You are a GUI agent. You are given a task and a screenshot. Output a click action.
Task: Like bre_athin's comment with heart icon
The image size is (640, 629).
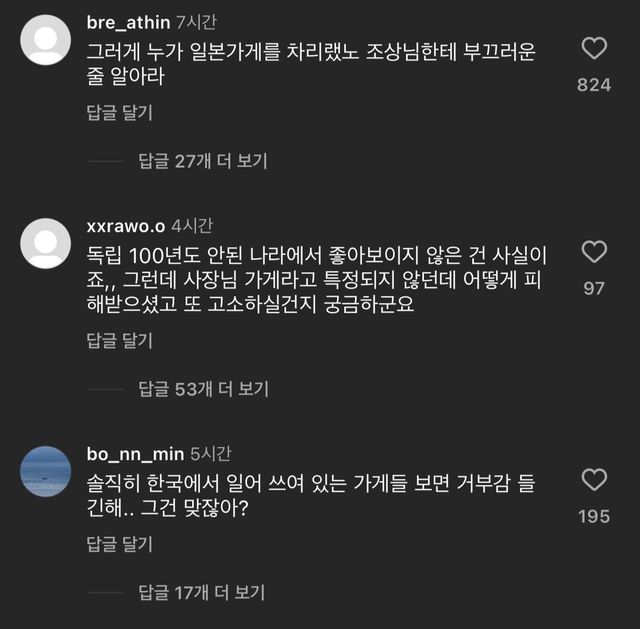tap(594, 49)
